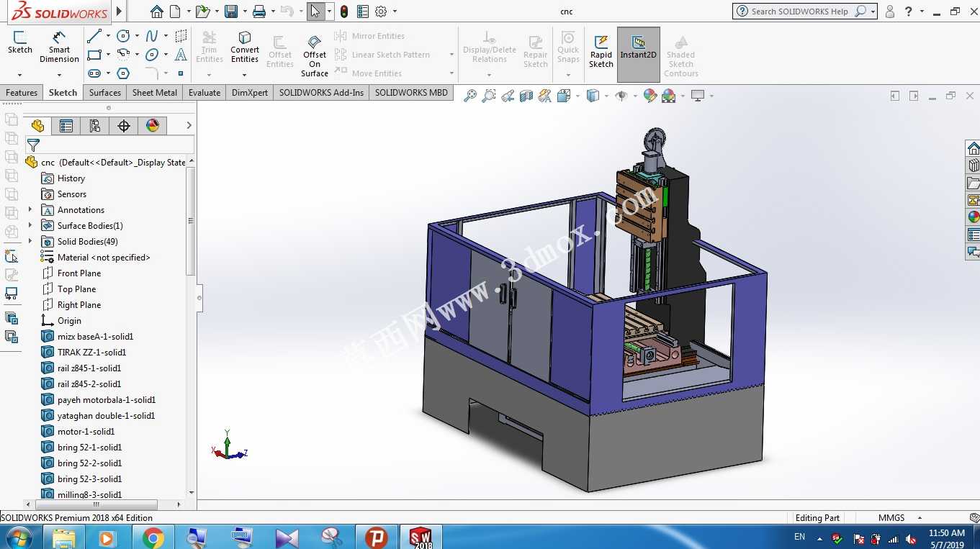Click the Edit Appearance color ball icon

click(x=650, y=96)
